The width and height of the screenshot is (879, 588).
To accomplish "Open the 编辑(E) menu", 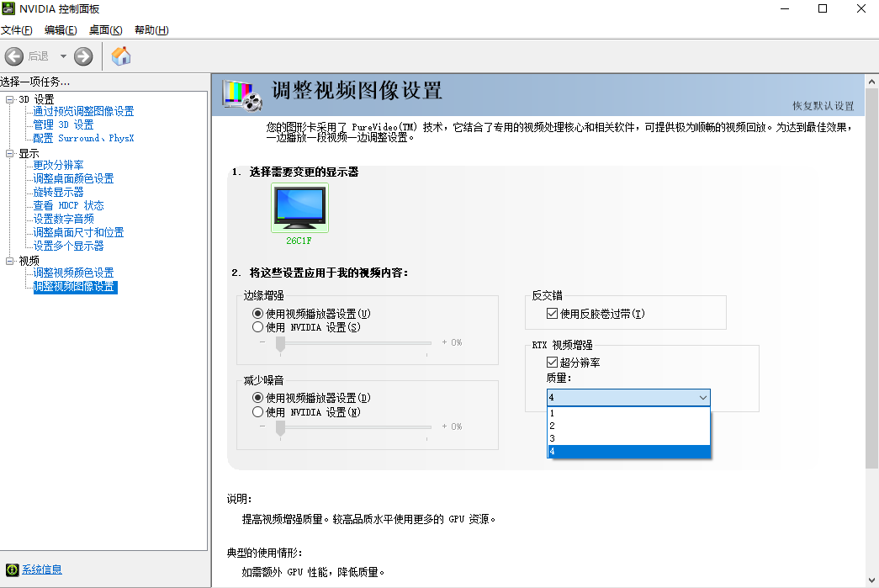I will coord(61,30).
